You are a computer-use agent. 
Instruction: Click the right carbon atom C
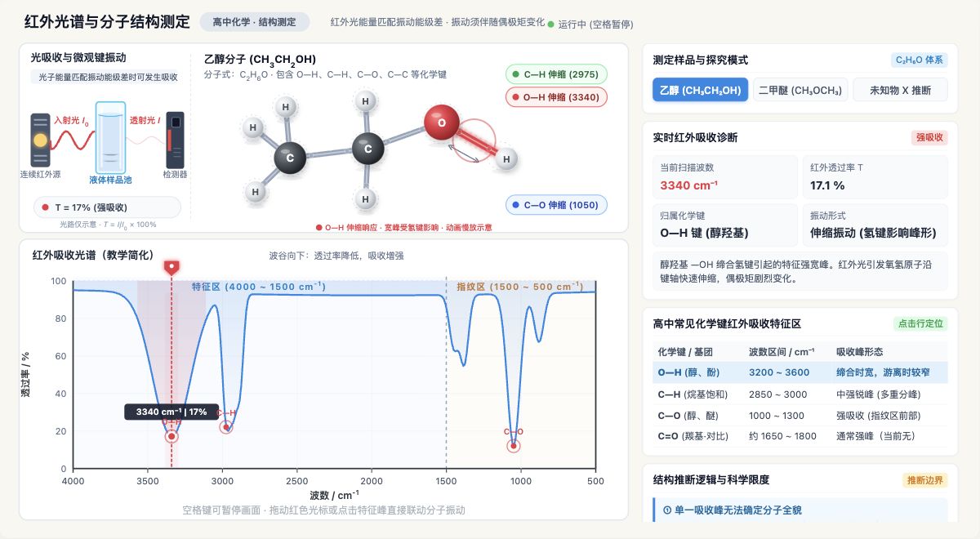368,149
